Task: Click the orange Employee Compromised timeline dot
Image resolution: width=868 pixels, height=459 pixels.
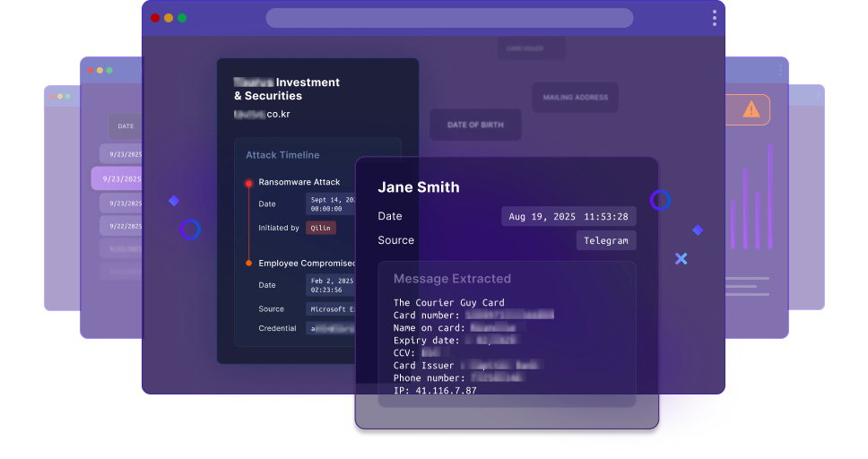Action: coord(248,264)
